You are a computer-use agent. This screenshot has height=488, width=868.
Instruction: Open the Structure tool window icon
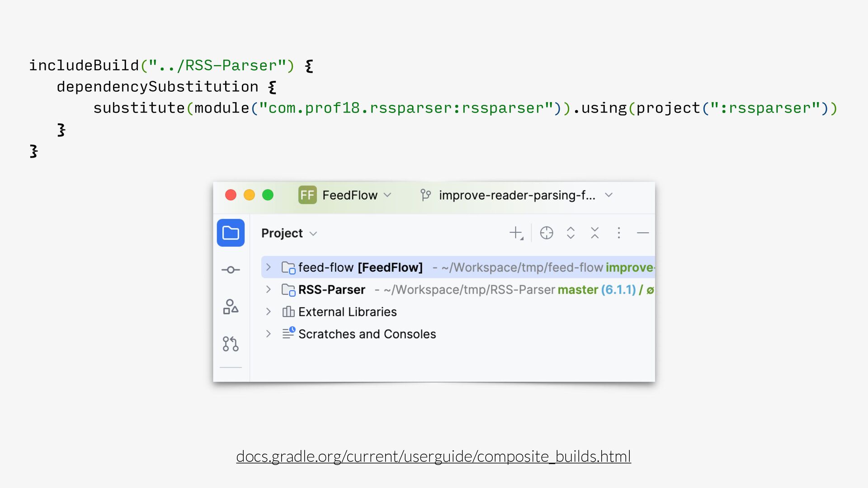tap(231, 307)
